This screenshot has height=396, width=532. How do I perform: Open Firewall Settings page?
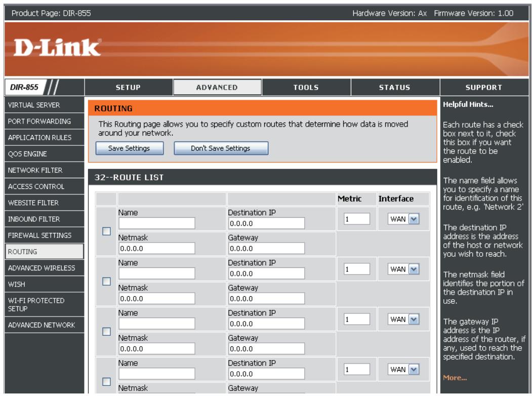45,235
